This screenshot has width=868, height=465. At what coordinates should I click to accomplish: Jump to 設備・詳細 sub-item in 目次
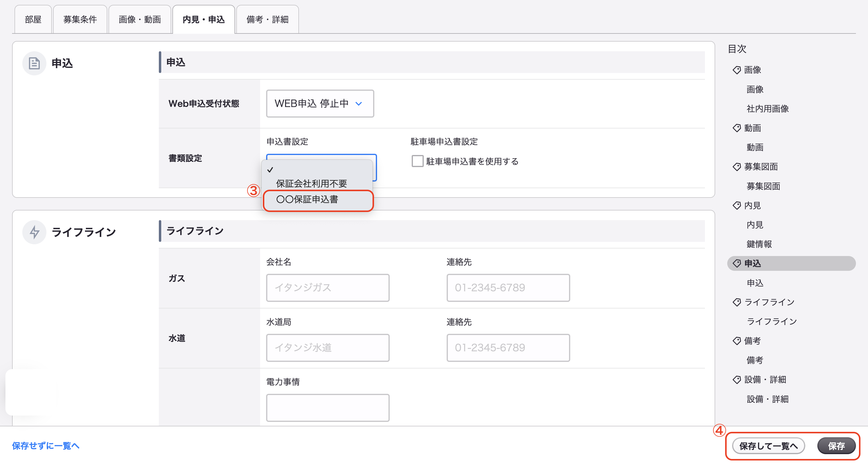coord(768,399)
